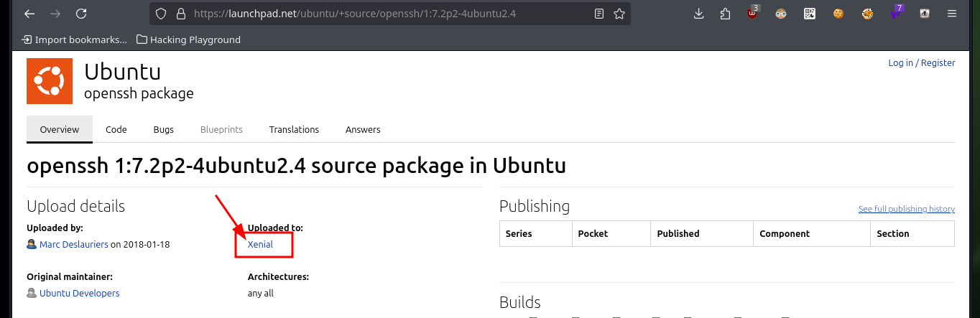Open Marc Deslauriers' profile link
Viewport: 980px width, 318px height.
(x=74, y=244)
